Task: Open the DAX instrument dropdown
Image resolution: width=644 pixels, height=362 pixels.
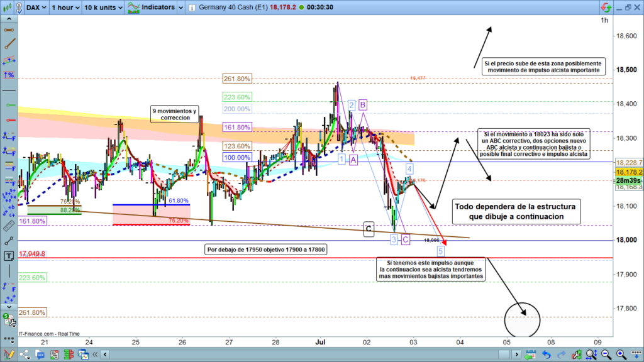Action: 36,8
